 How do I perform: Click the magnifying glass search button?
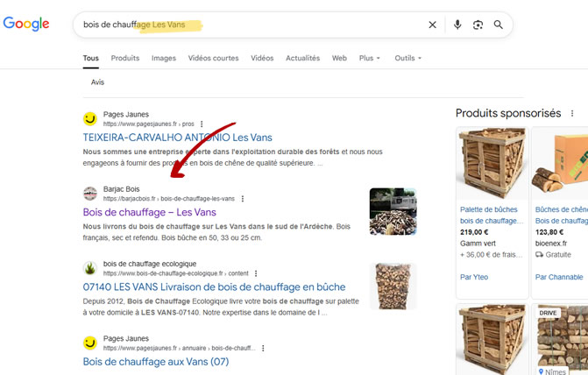click(x=499, y=25)
